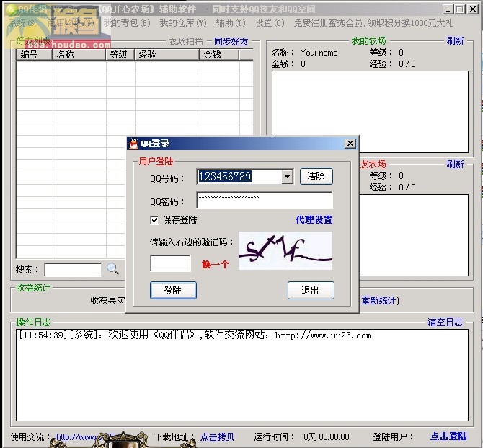This screenshot has height=448, width=483.
Task: Click the 清除 button
Action: point(316,176)
